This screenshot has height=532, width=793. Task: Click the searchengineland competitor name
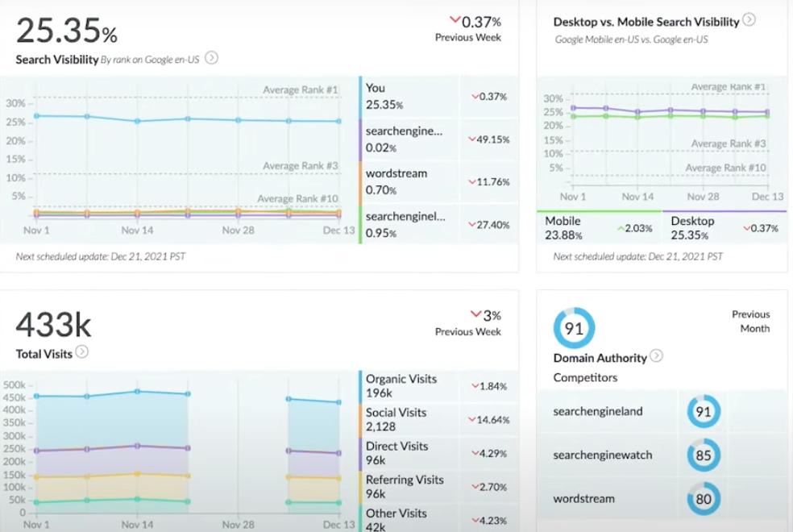(598, 411)
